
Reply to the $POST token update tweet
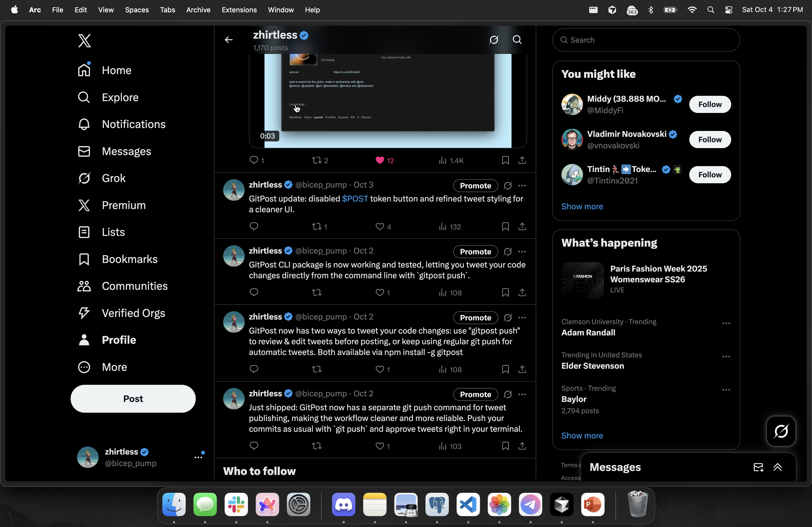click(x=254, y=226)
